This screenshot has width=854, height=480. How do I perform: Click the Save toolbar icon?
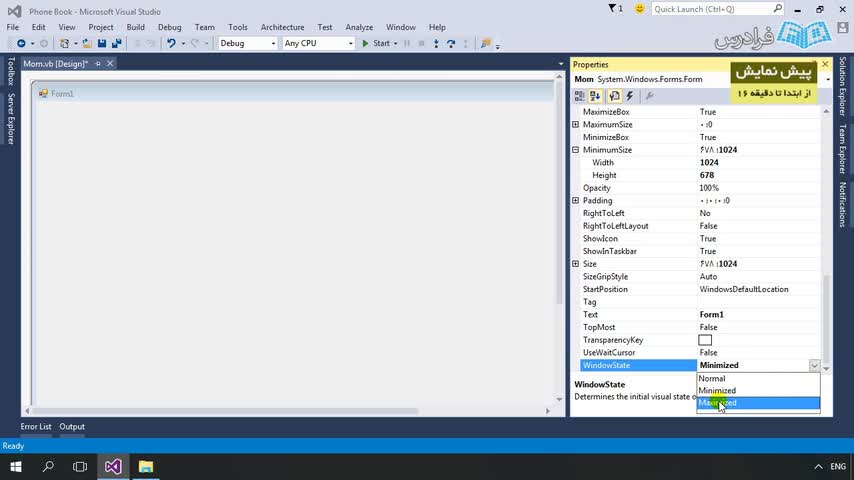tap(102, 43)
